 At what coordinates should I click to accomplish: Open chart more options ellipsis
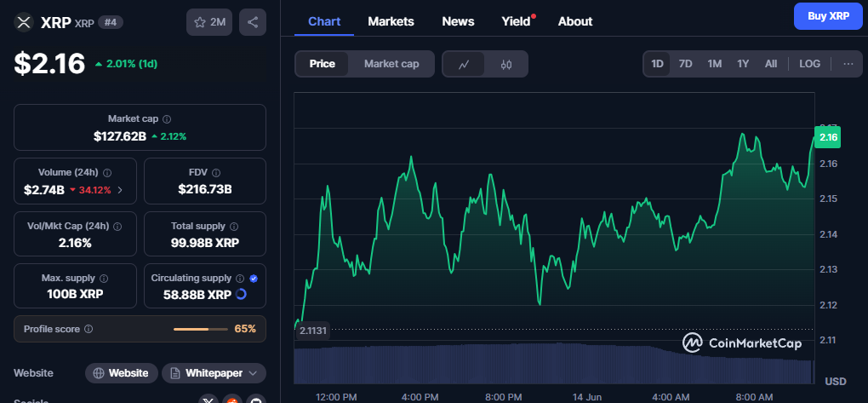click(x=848, y=64)
